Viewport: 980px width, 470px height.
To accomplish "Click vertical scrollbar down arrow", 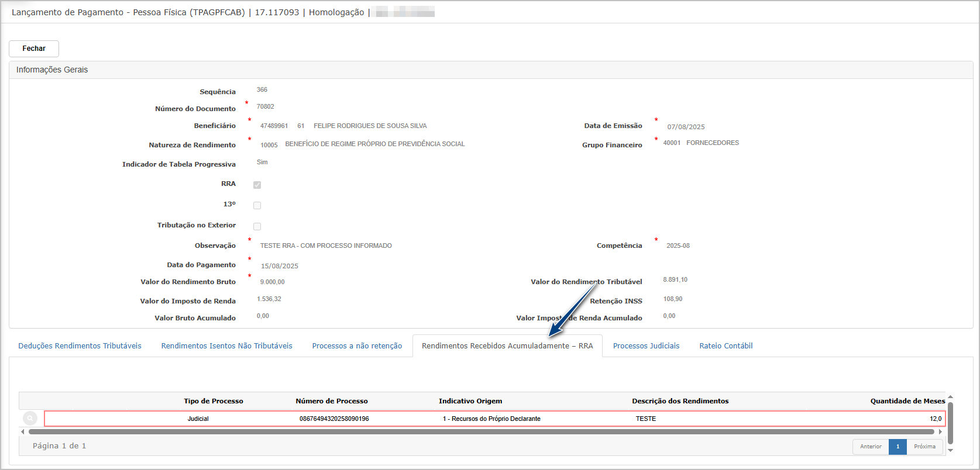I will pos(950,450).
